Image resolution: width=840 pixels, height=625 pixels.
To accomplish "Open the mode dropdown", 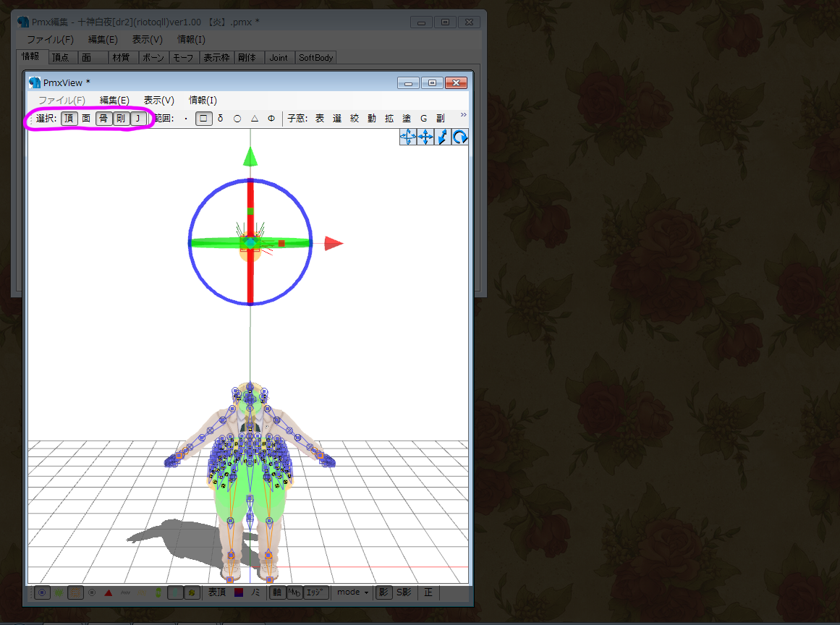I will click(x=353, y=592).
